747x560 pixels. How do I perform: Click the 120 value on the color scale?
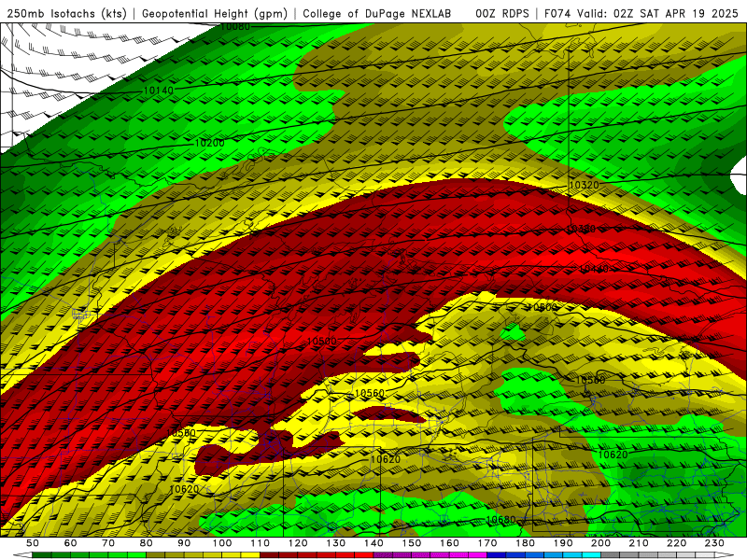[298, 543]
